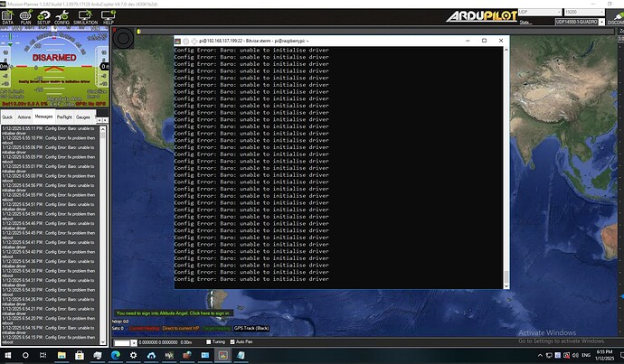Open Cortana search circle on taskbar

pos(25,355)
